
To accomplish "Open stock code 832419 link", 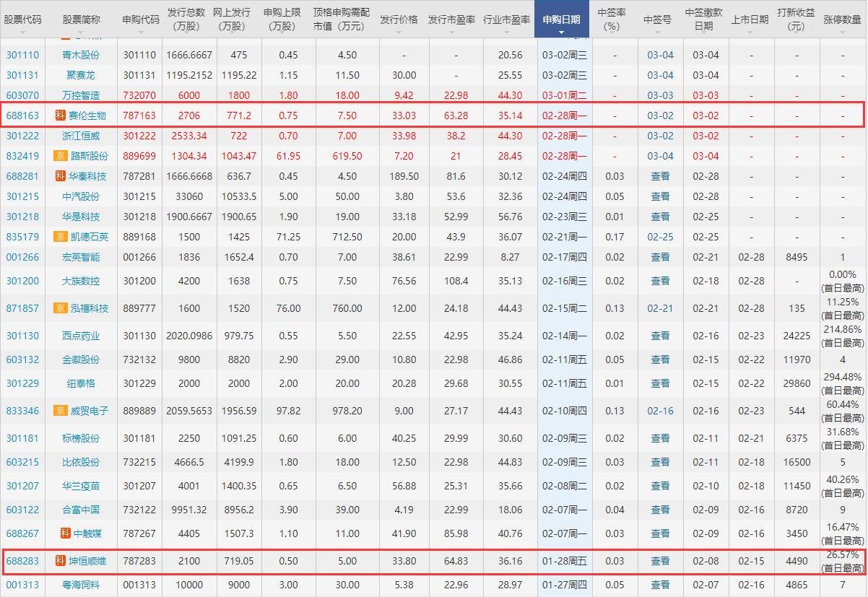I will coord(23,156).
